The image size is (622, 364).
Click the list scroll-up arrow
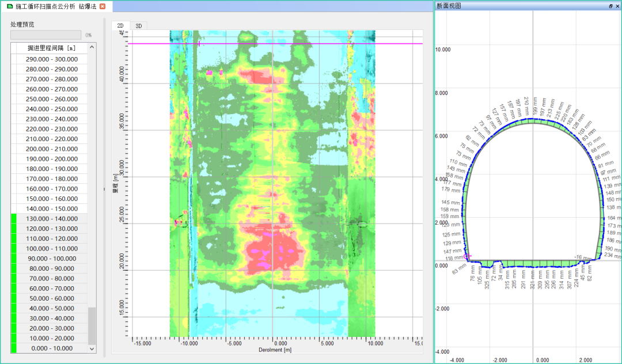pos(92,47)
